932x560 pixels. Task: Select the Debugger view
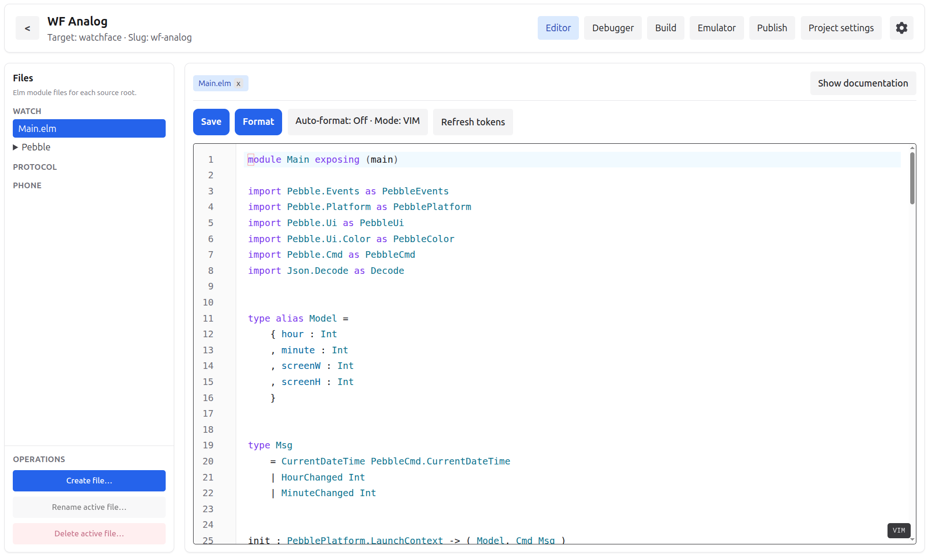click(612, 28)
